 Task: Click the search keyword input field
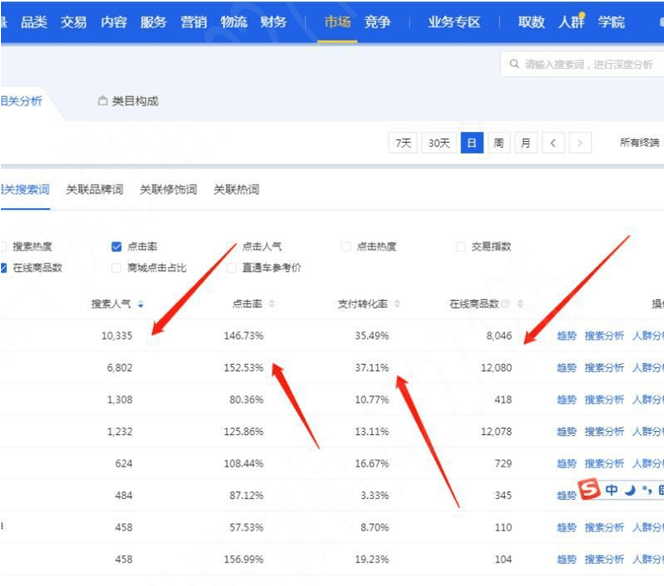coord(582,64)
